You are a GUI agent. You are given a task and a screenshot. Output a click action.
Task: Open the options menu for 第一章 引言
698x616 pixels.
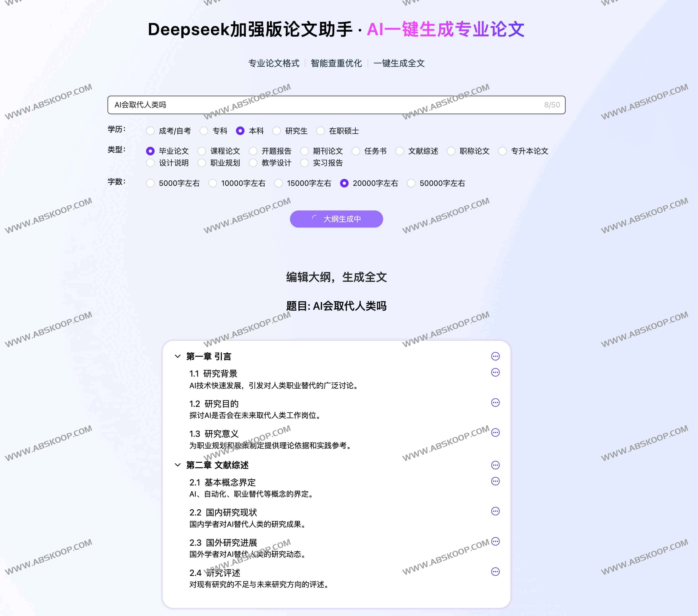pyautogui.click(x=495, y=356)
